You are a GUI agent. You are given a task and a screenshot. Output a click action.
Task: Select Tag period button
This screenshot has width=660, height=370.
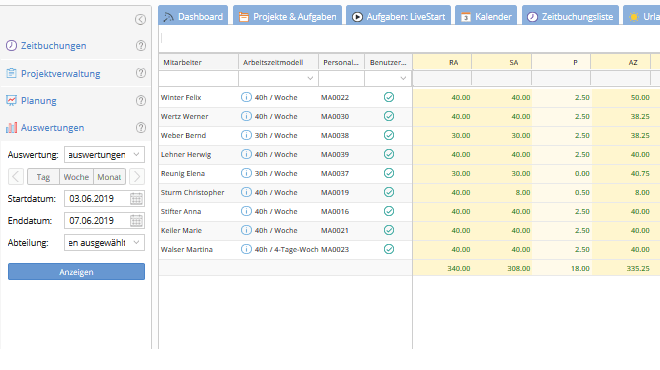(x=43, y=177)
